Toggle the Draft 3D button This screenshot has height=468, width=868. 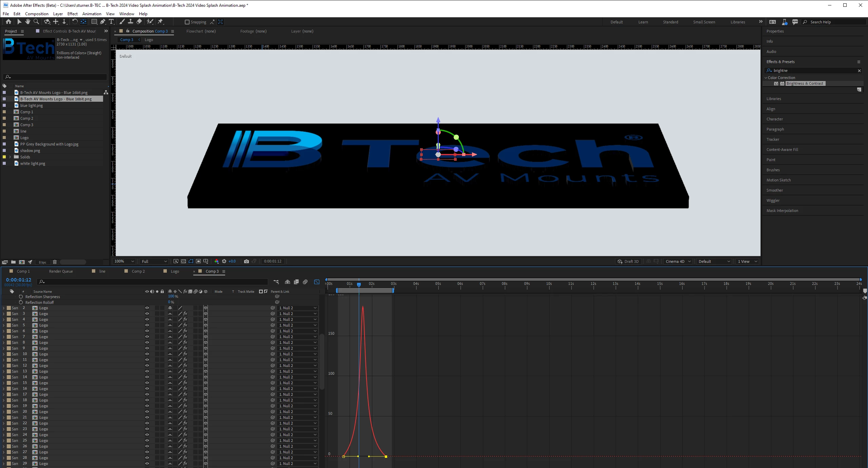(x=628, y=261)
